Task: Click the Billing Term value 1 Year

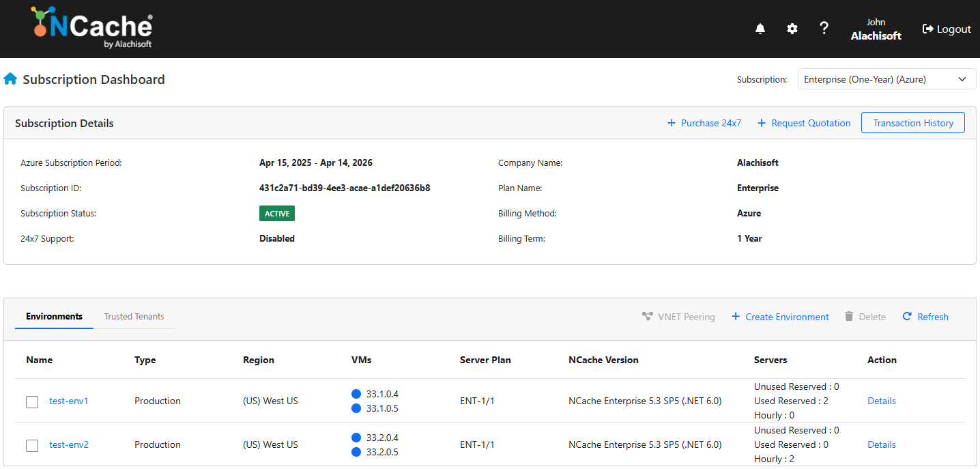Action: 749,238
